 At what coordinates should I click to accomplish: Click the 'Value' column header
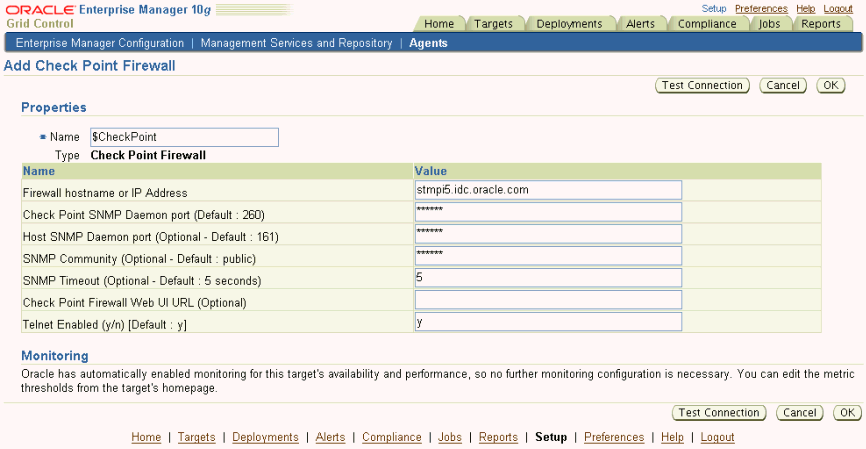(x=431, y=171)
